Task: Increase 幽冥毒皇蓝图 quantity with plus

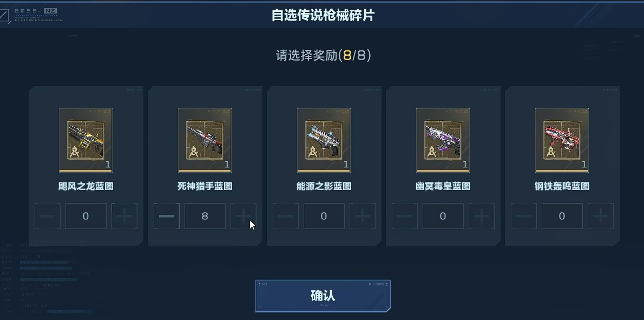Action: coord(482,216)
